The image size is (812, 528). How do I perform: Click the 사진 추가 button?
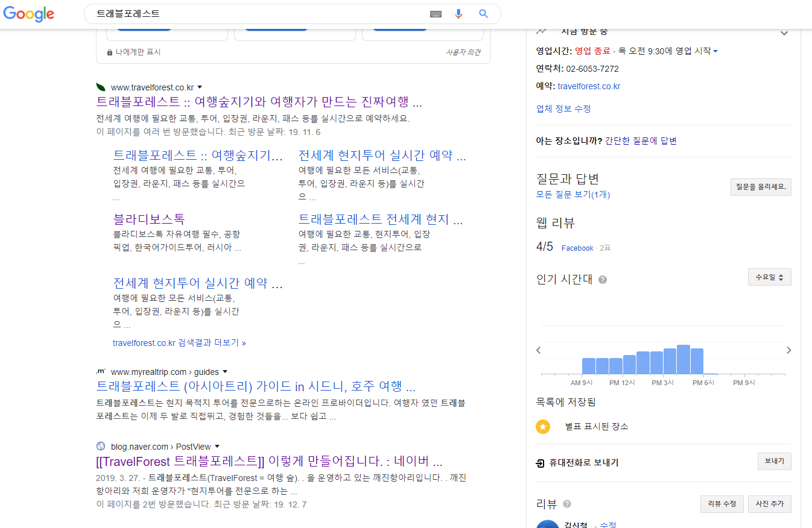coord(769,504)
